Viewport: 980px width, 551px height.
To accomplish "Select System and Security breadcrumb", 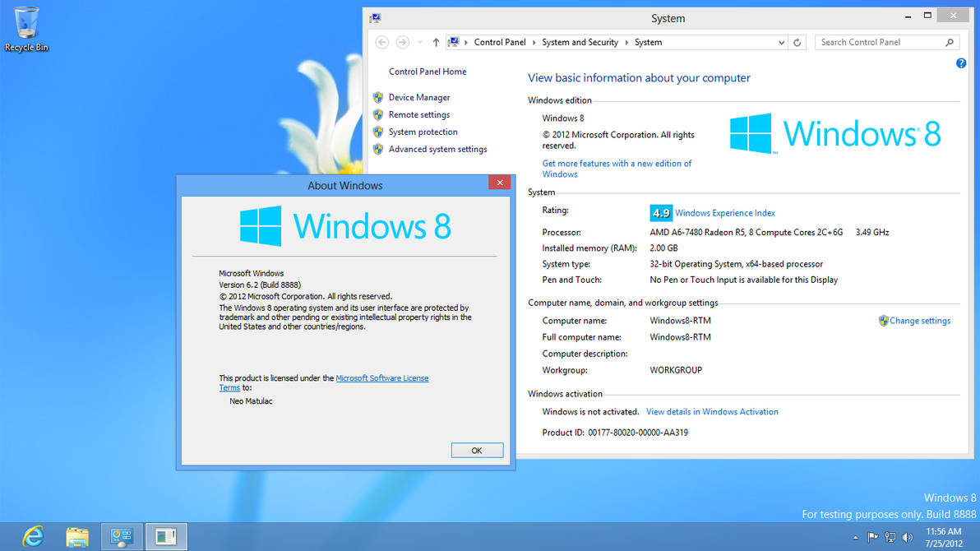I will 580,42.
